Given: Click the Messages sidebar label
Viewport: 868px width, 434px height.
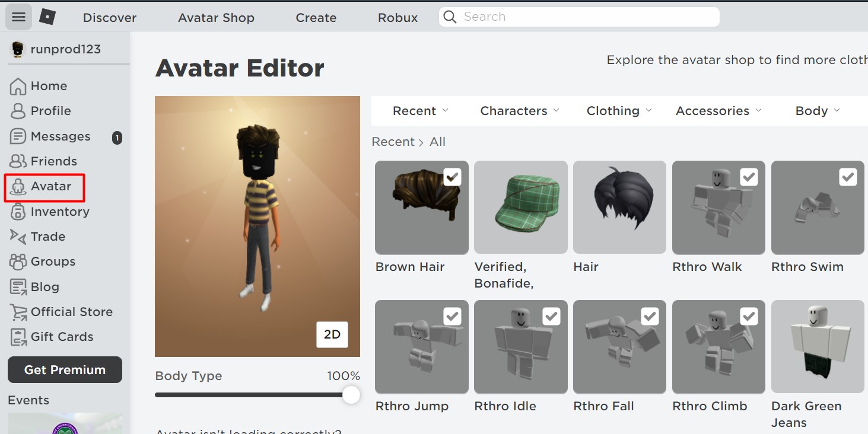Looking at the screenshot, I should tap(61, 136).
